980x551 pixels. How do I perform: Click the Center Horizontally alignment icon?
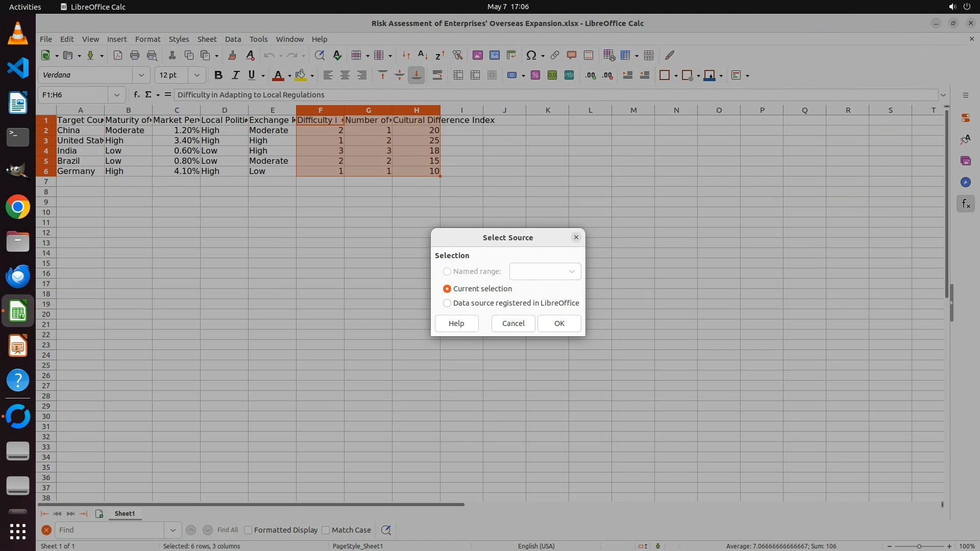[345, 76]
